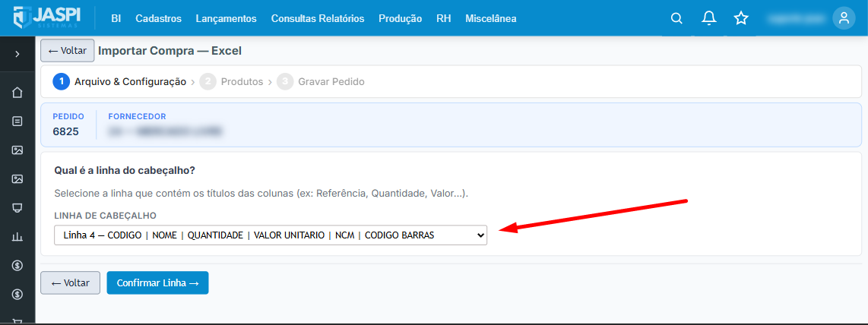Click the PEDIDO label
Screen dimensions: 868x325
(68, 117)
